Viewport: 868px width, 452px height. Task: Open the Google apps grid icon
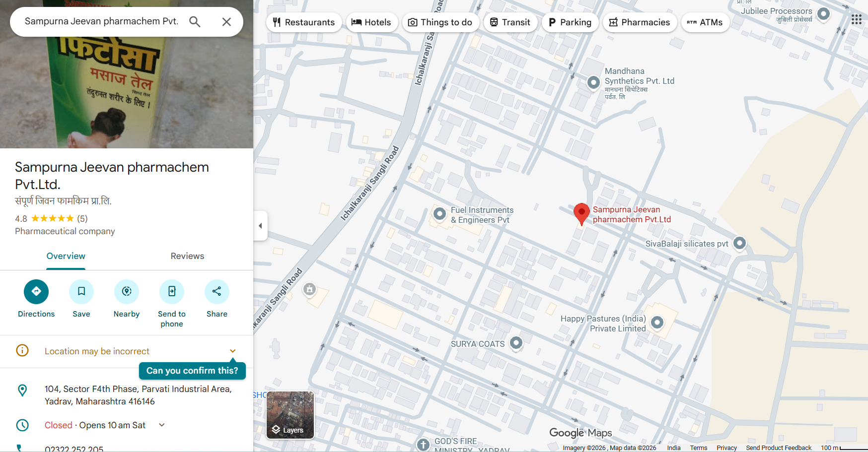856,19
